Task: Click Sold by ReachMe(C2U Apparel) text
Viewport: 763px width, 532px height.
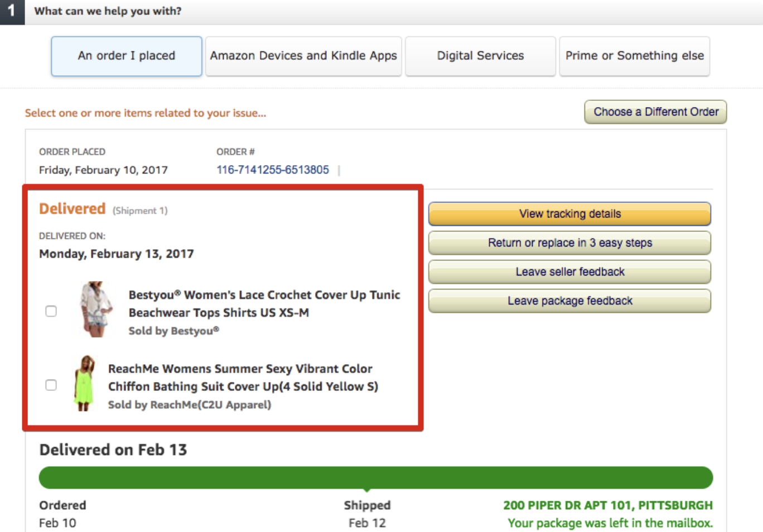Action: click(x=190, y=404)
